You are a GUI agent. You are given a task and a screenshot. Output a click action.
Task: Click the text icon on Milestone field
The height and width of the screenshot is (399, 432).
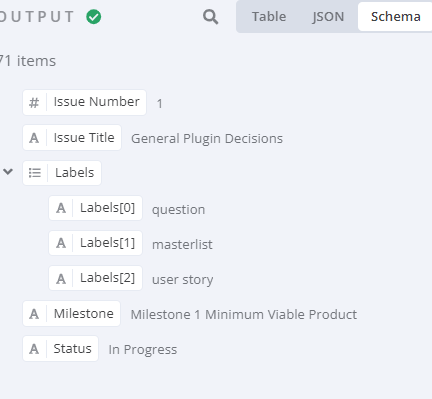[x=34, y=314]
